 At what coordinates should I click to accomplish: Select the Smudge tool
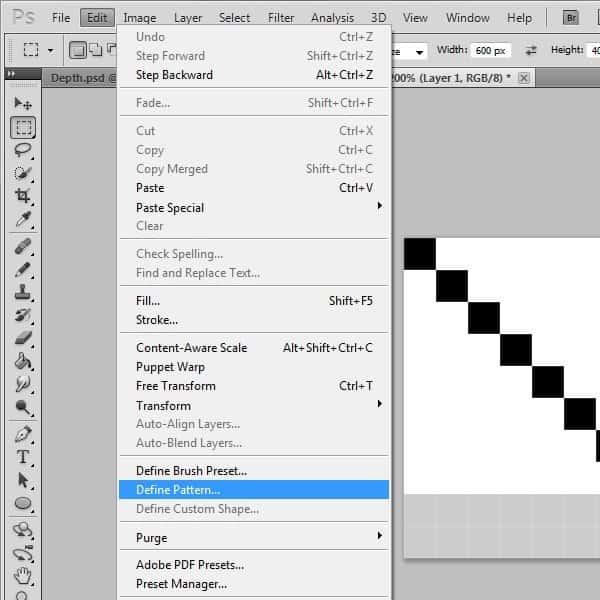[x=23, y=384]
